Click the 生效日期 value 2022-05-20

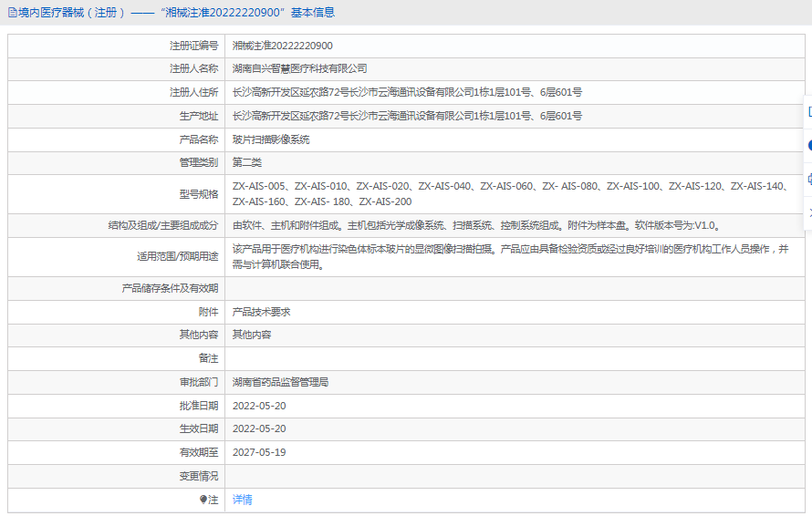click(x=259, y=428)
